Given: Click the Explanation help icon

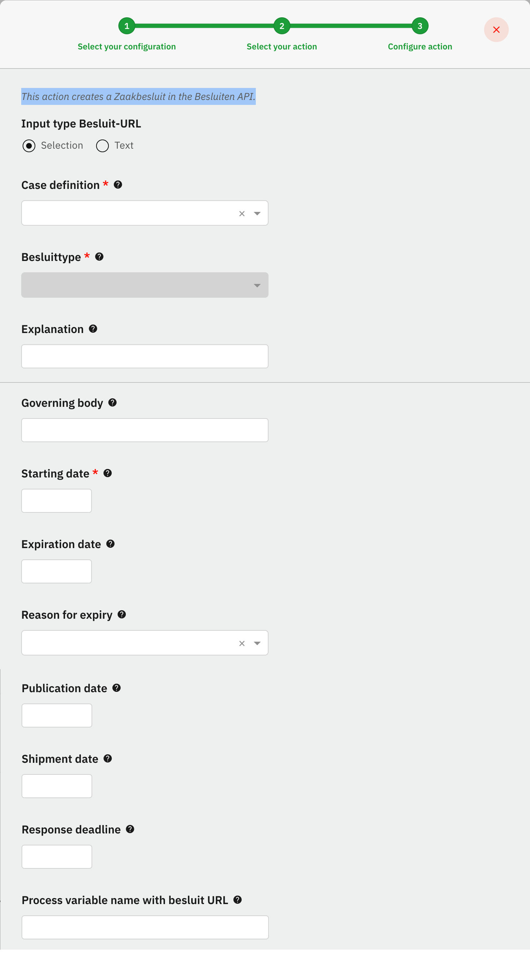Looking at the screenshot, I should pyautogui.click(x=93, y=329).
